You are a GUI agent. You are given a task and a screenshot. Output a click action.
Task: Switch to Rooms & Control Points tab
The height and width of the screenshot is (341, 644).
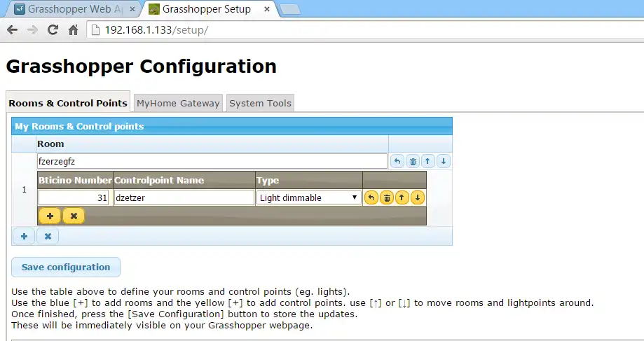[68, 103]
